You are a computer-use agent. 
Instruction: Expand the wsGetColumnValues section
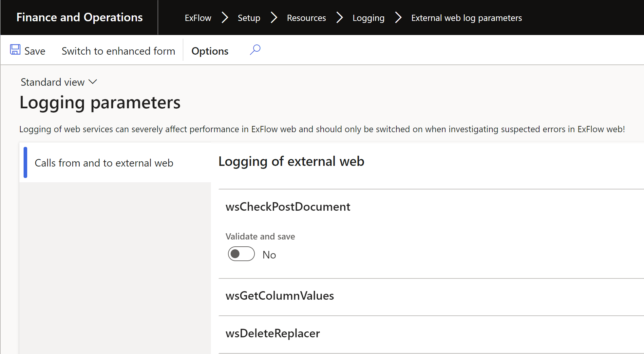[280, 296]
